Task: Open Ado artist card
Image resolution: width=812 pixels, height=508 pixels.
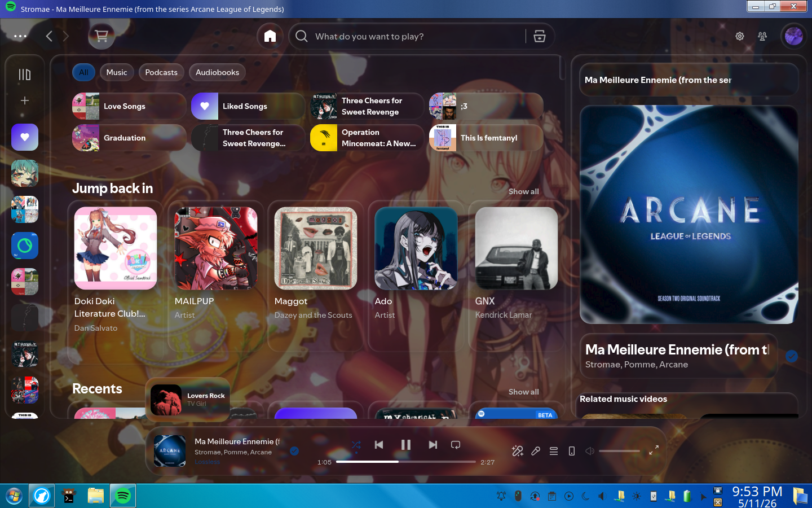Action: pyautogui.click(x=416, y=275)
